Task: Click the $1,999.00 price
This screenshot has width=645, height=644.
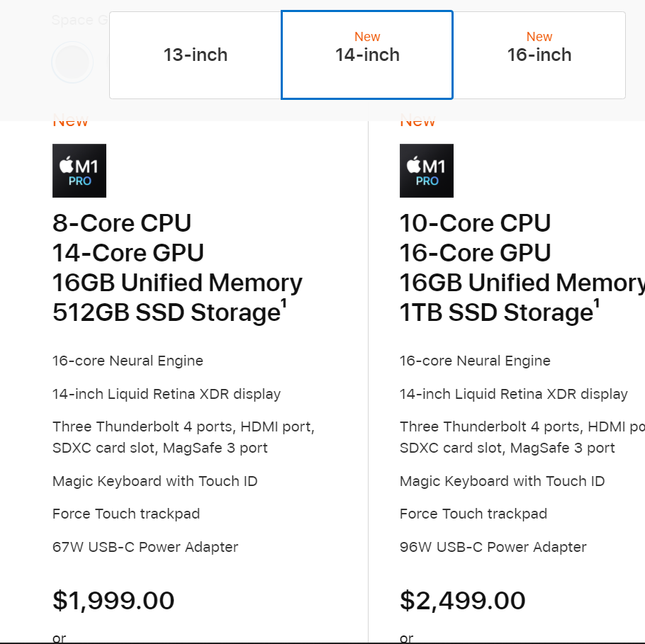Action: pyautogui.click(x=113, y=600)
